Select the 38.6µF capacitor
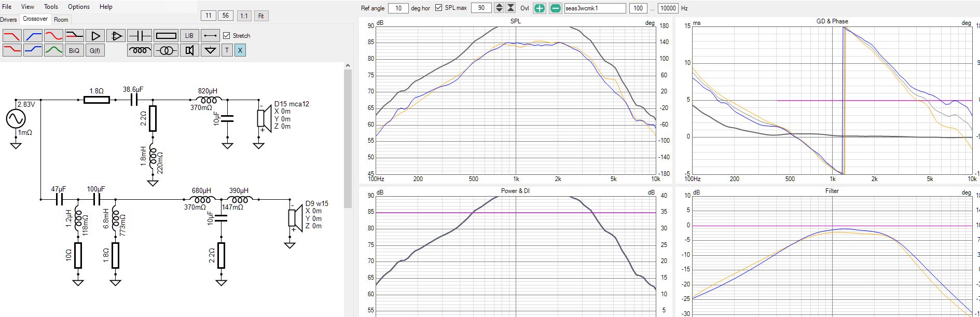This screenshot has width=980, height=317. pos(133,100)
